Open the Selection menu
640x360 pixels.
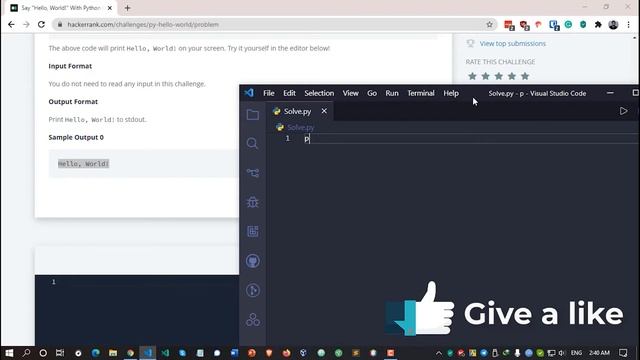tap(319, 93)
